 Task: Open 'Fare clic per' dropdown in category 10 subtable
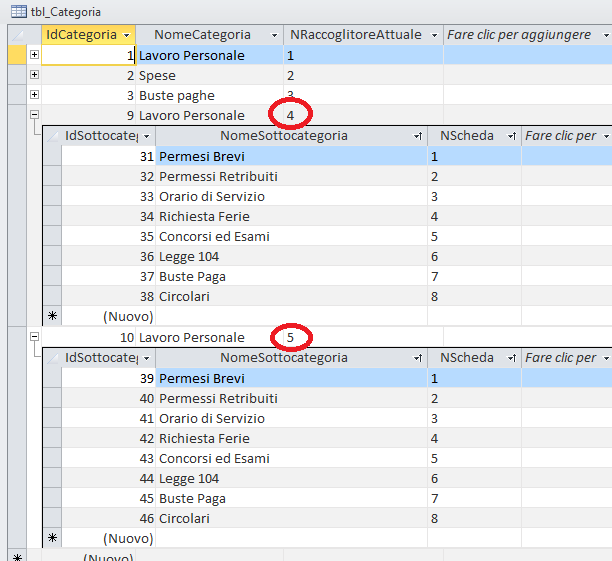606,358
